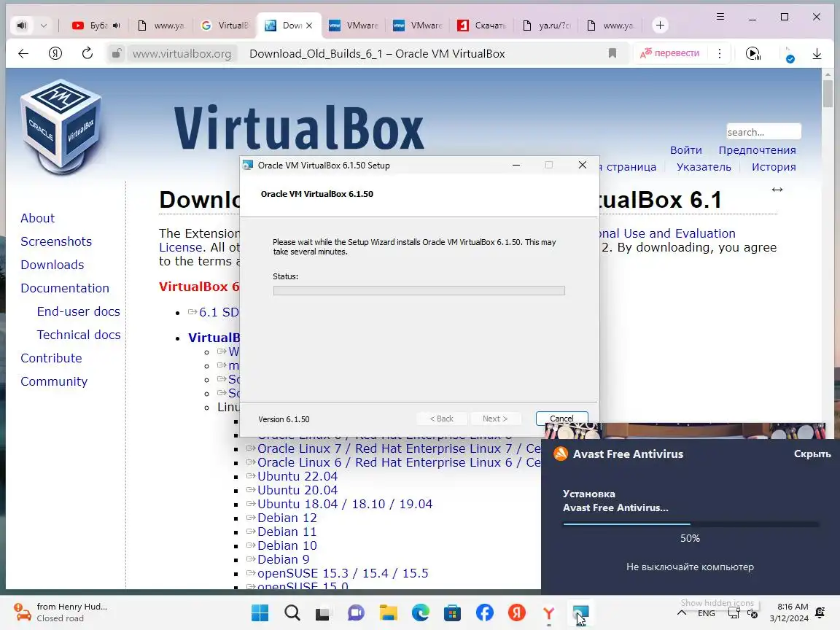The width and height of the screenshot is (840, 630).
Task: Open Community in the sidebar
Action: [54, 381]
